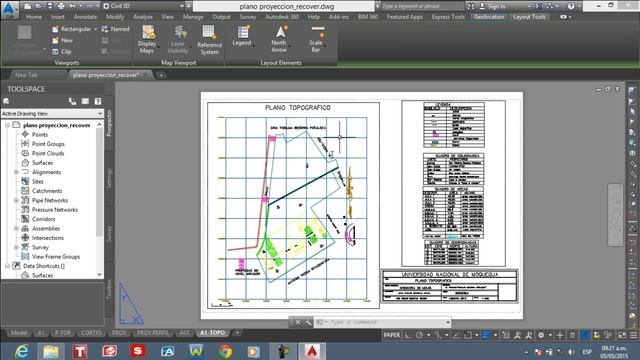Expand the Pipe Networks tree node

click(16, 200)
